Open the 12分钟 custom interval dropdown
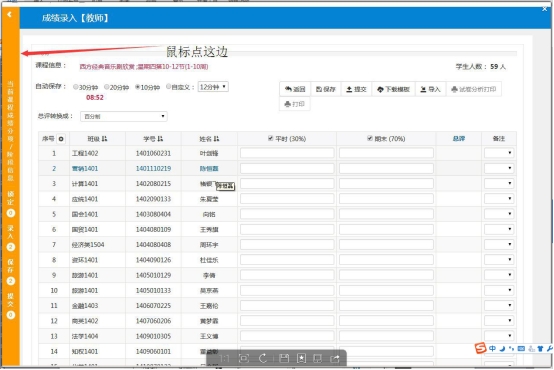The height and width of the screenshot is (370, 554). pos(213,87)
